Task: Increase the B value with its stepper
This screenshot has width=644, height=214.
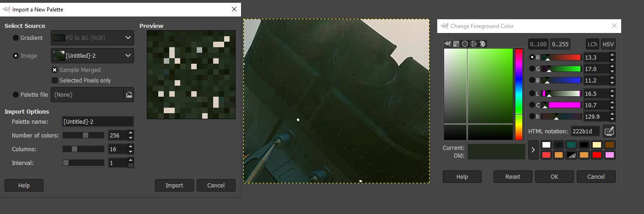Action: (x=612, y=78)
